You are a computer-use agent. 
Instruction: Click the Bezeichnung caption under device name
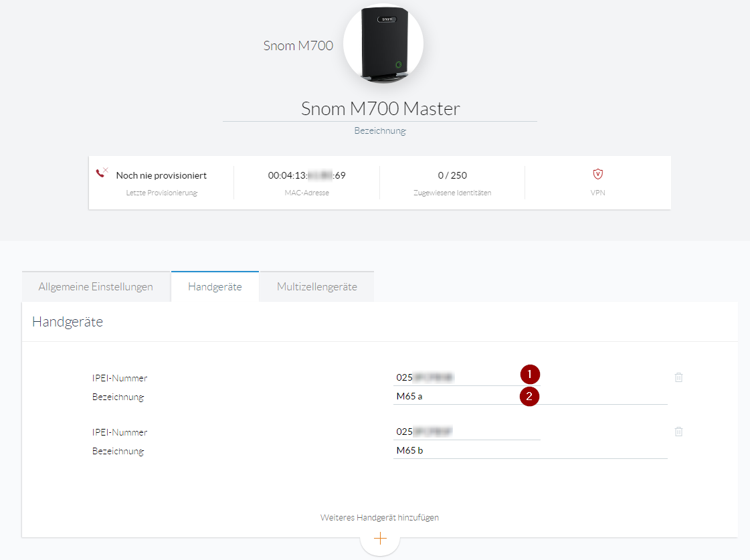(380, 130)
